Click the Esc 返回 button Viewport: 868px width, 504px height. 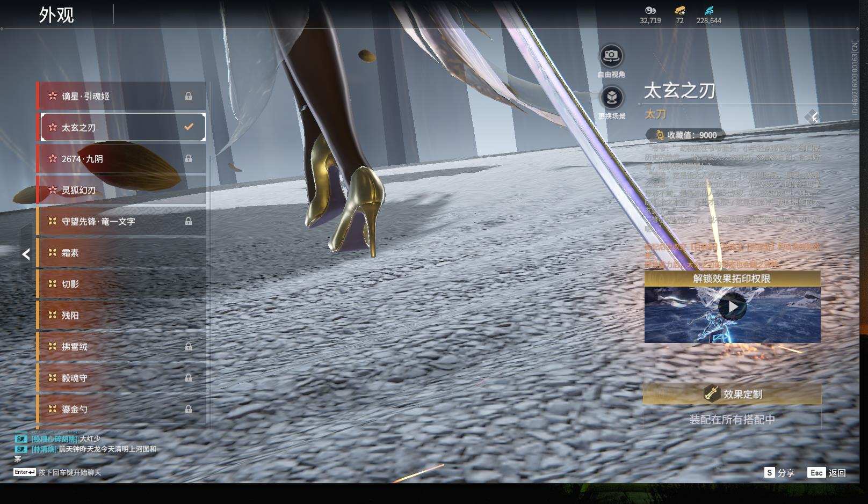point(827,472)
